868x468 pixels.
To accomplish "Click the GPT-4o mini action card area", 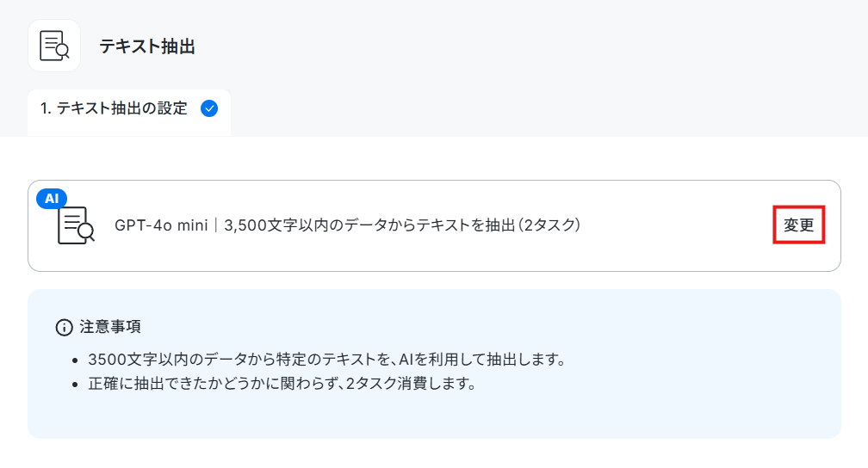I will coord(434,225).
